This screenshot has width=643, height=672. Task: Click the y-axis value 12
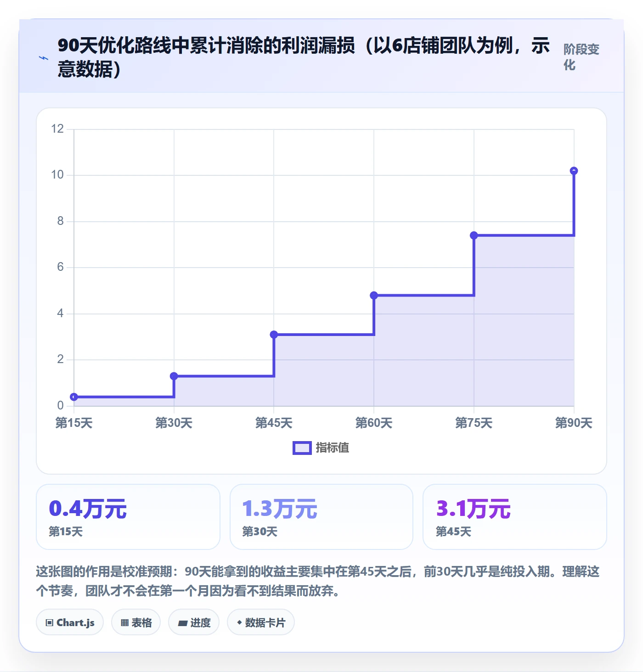(x=57, y=129)
